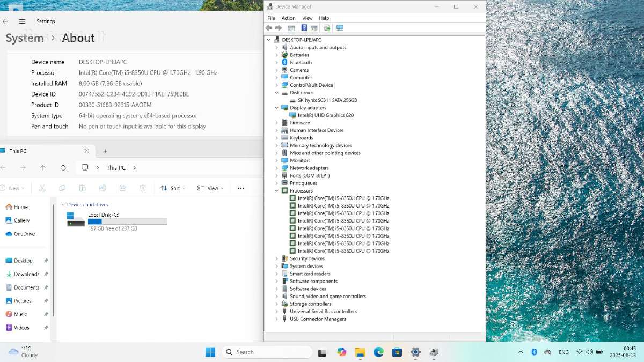Viewport: 644px width, 362px height.
Task: Go to Home in Explorer sidebar
Action: [17, 207]
